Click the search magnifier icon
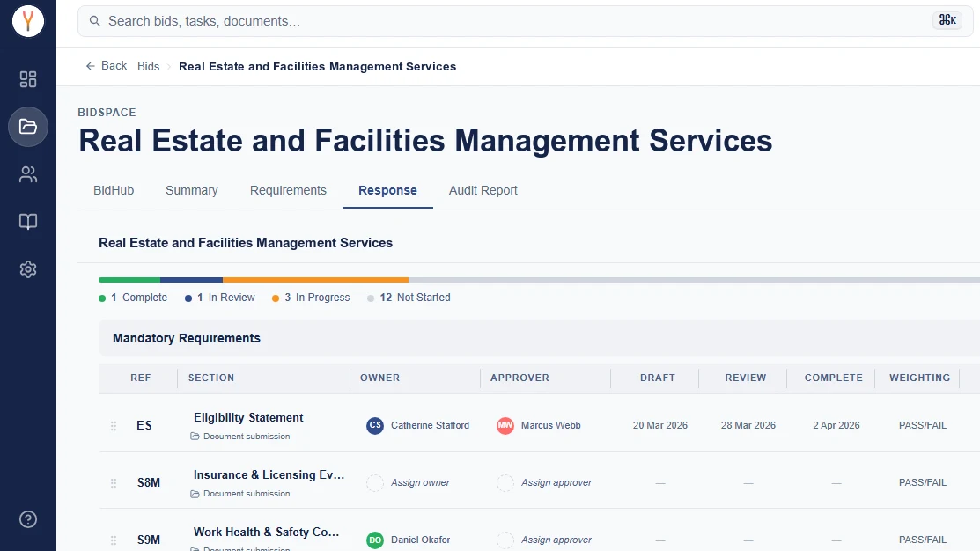The image size is (980, 551). pos(94,21)
